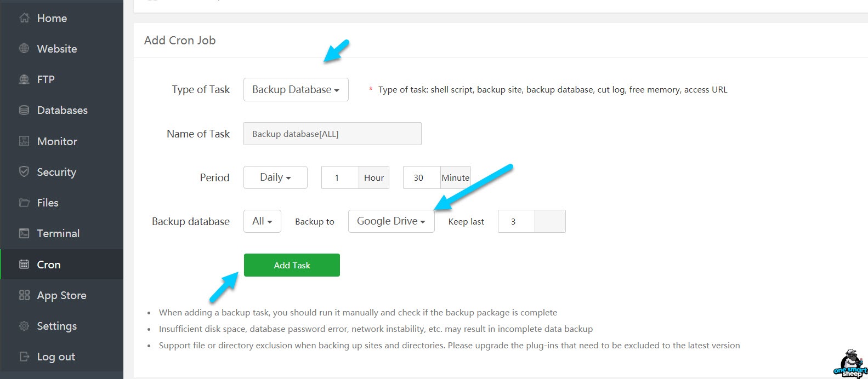
Task: Click the Keep last number field
Action: pyautogui.click(x=516, y=221)
